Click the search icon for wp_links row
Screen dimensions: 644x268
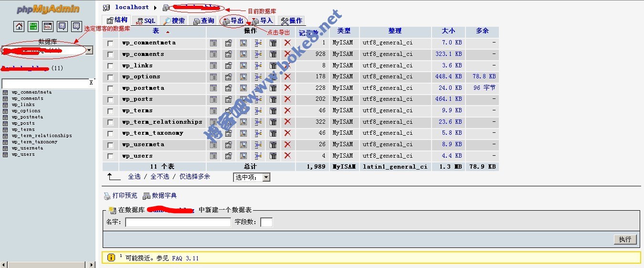(243, 66)
